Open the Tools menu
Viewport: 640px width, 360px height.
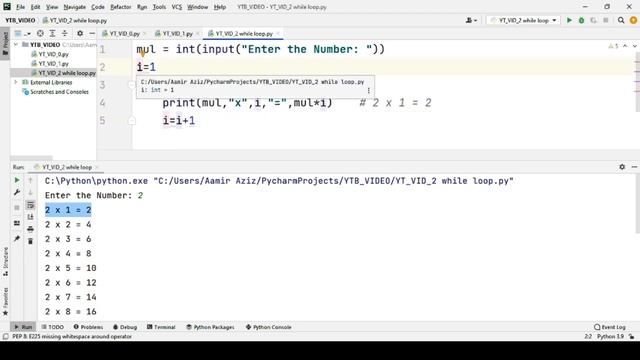click(159, 7)
